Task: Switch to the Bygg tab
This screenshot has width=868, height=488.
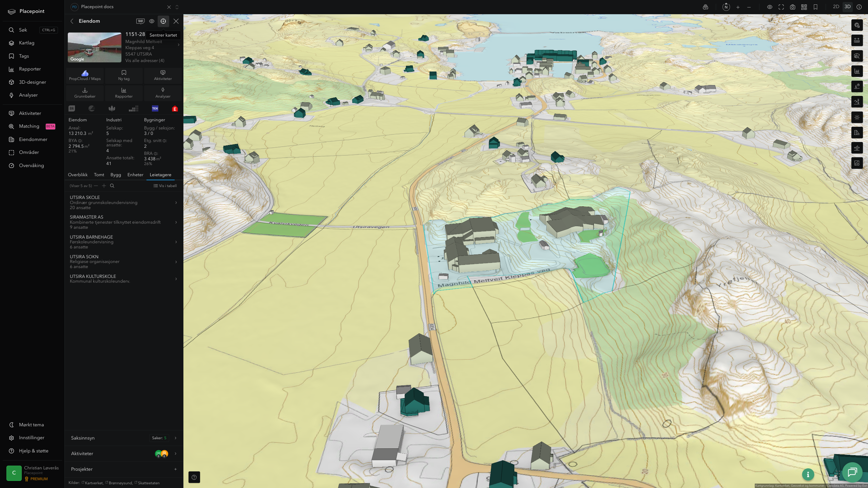Action: 116,175
